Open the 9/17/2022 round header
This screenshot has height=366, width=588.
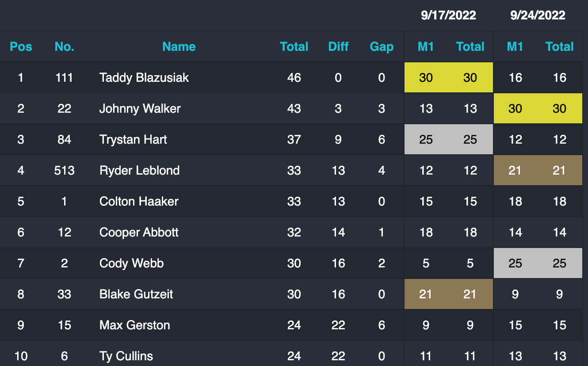point(448,15)
